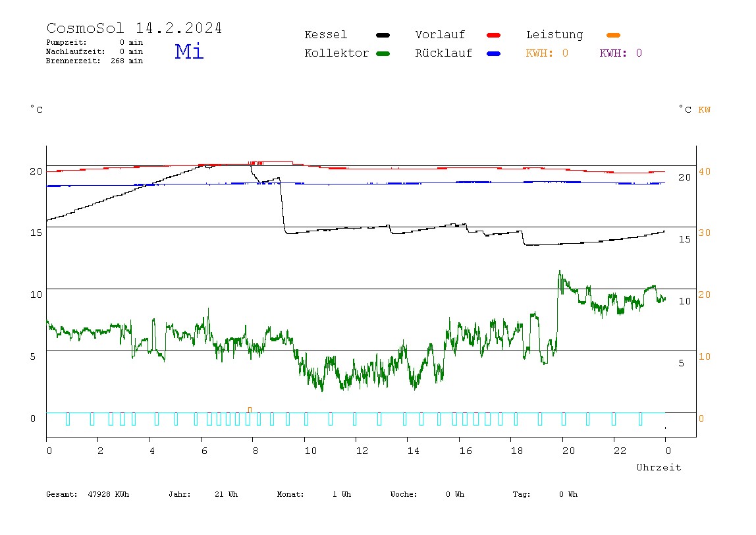The image size is (756, 535).
Task: Select the chart title 'CosmoSol 14.2.2024'
Action: pyautogui.click(x=134, y=28)
